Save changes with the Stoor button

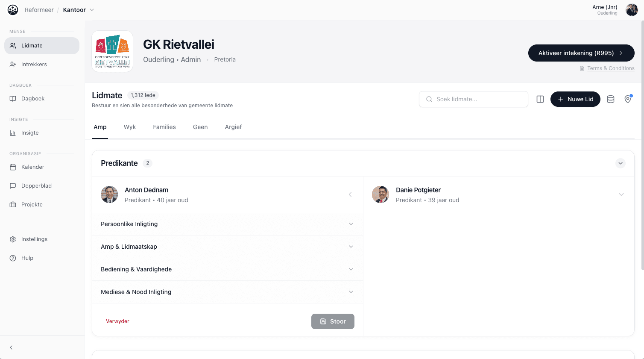333,321
